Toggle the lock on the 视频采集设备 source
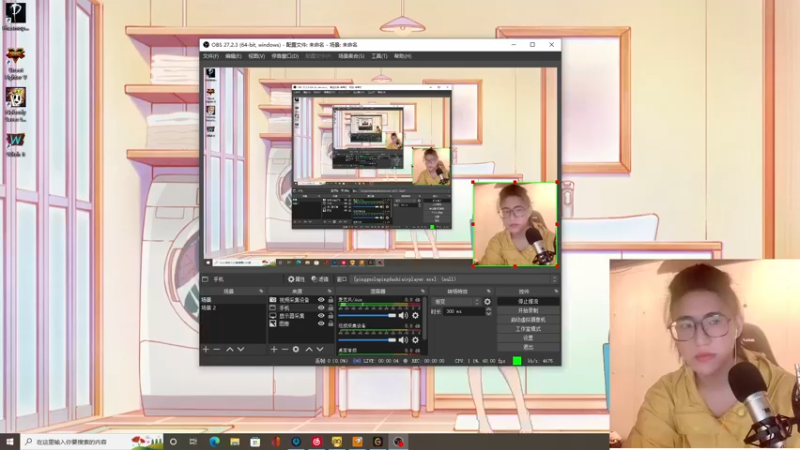 click(x=331, y=300)
